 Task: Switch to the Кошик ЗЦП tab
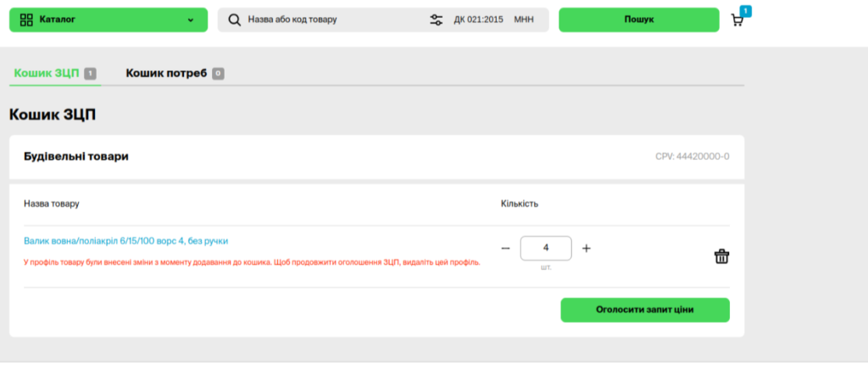47,74
